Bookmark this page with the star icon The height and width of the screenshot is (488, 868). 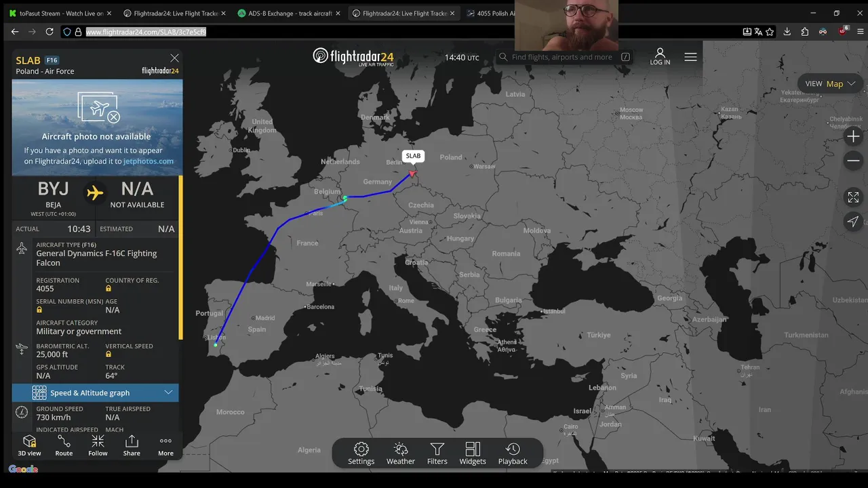pos(770,32)
